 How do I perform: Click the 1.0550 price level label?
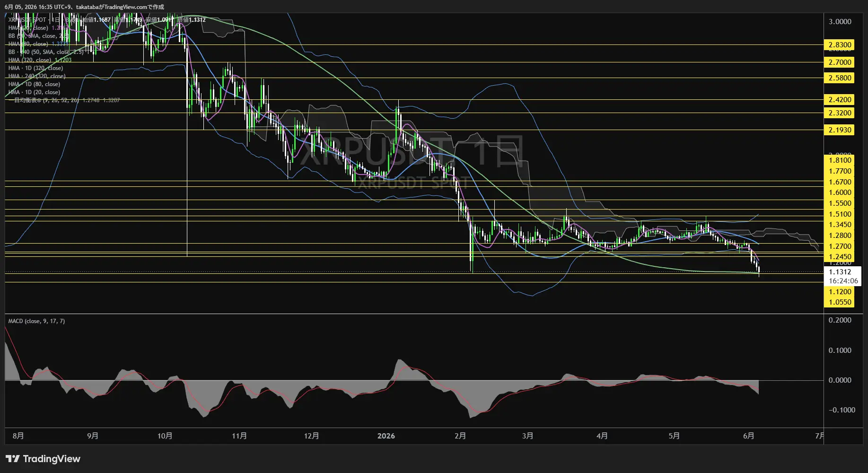pos(840,302)
